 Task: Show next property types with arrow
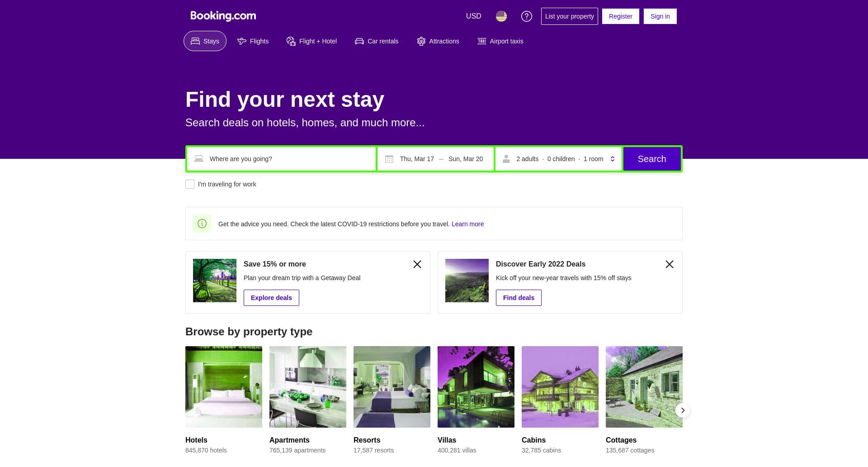[683, 410]
